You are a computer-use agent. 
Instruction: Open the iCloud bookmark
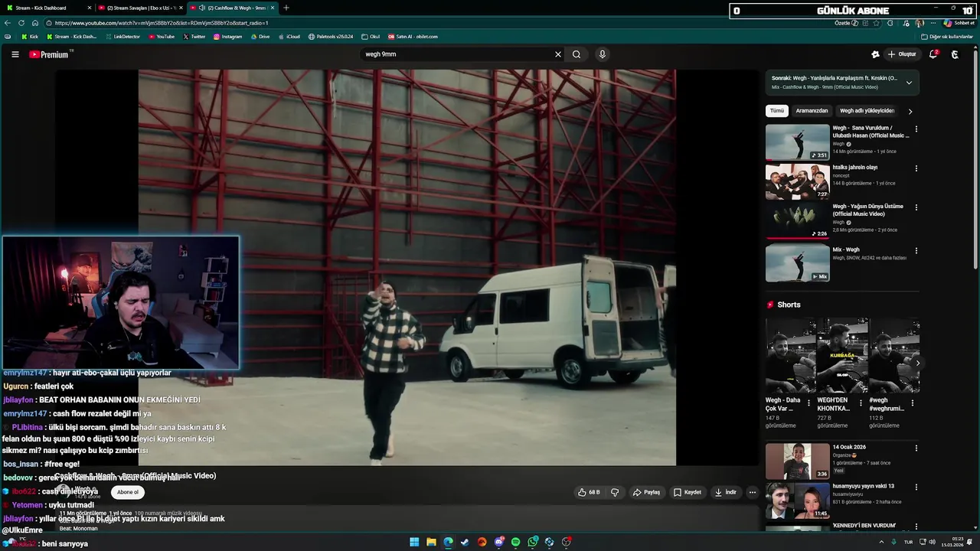[289, 37]
